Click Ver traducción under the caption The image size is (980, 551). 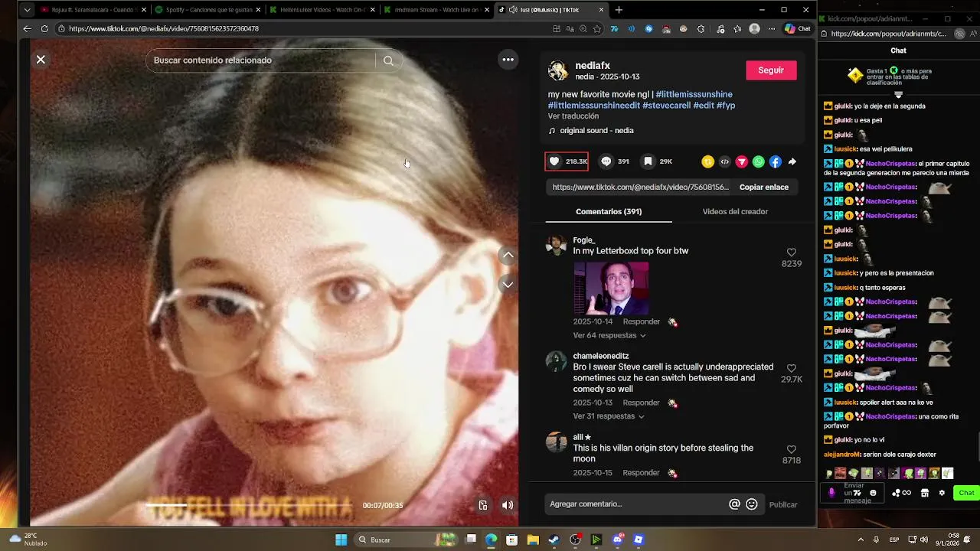click(573, 116)
